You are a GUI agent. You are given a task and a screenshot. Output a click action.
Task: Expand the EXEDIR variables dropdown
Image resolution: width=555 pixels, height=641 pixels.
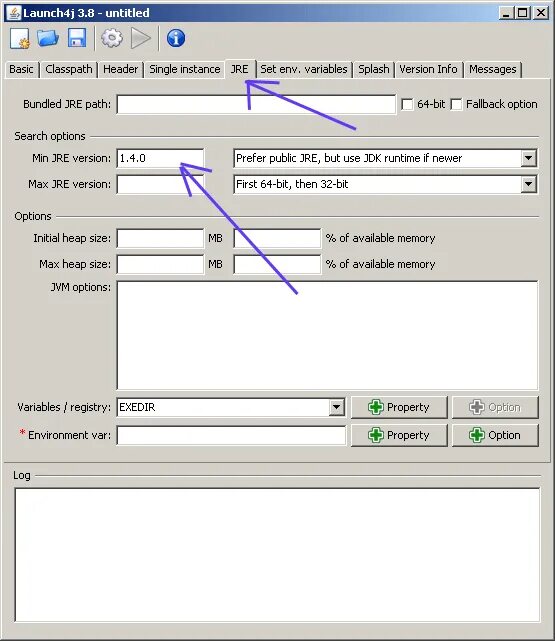tap(336, 407)
